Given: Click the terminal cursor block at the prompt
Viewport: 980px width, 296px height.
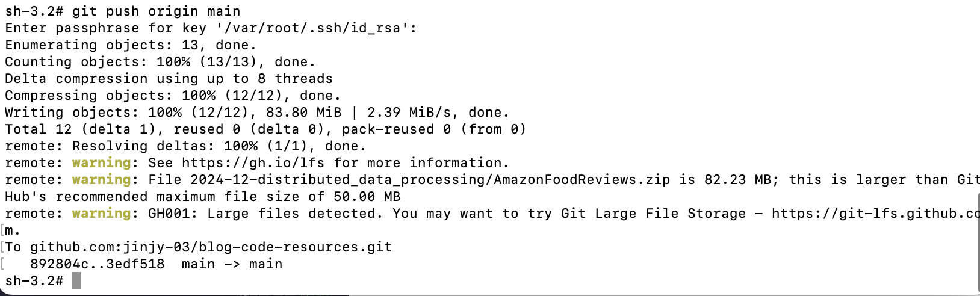Looking at the screenshot, I should tap(76, 280).
